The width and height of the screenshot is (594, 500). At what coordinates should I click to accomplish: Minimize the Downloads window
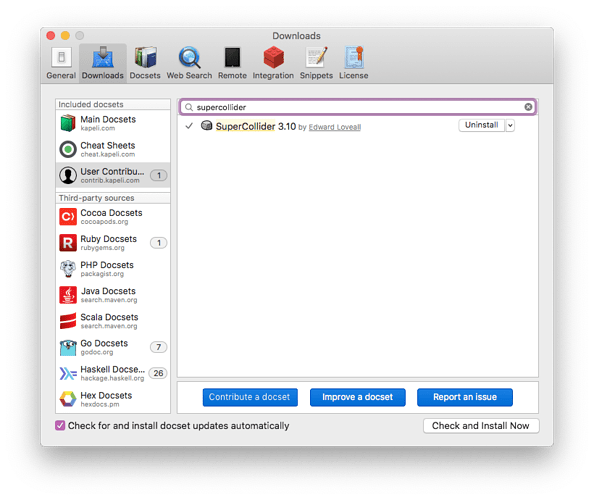(x=65, y=36)
